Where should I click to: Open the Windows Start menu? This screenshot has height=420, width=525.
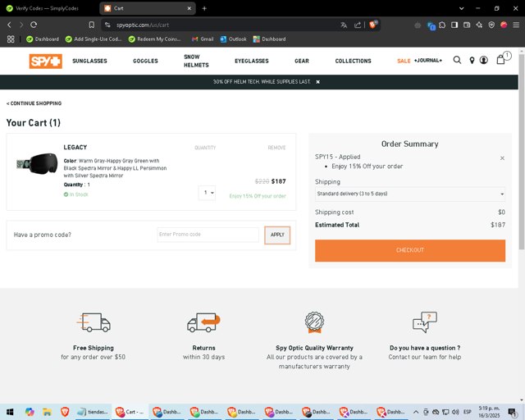coord(10,412)
